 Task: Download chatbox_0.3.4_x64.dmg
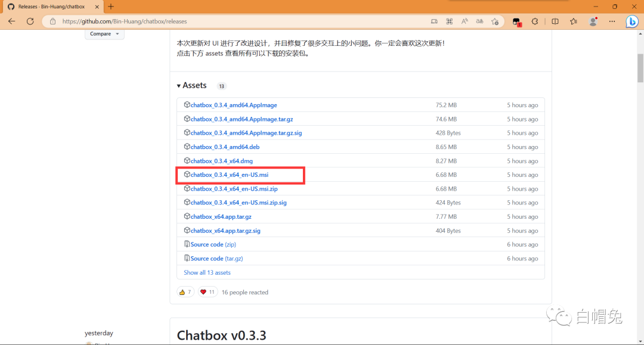coord(221,161)
